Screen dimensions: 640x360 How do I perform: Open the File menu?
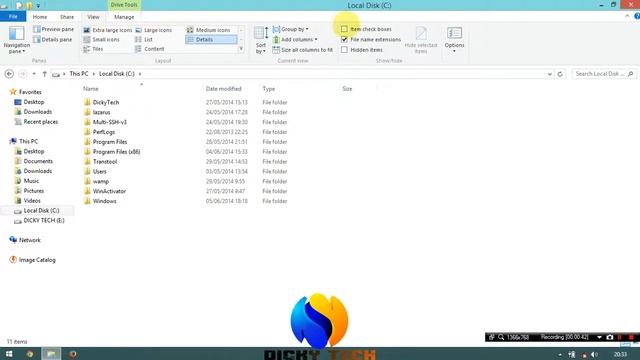click(x=13, y=17)
